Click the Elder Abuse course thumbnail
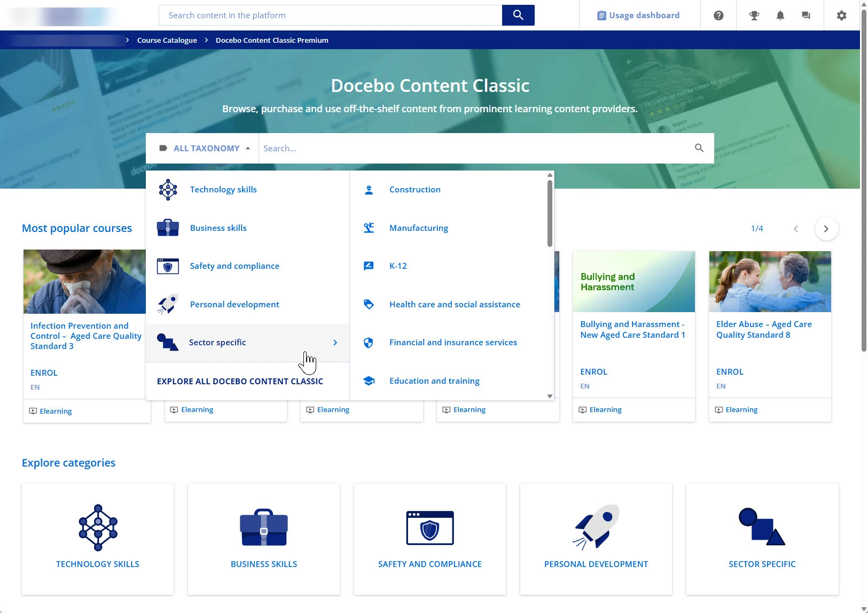The height and width of the screenshot is (613, 868). [770, 281]
